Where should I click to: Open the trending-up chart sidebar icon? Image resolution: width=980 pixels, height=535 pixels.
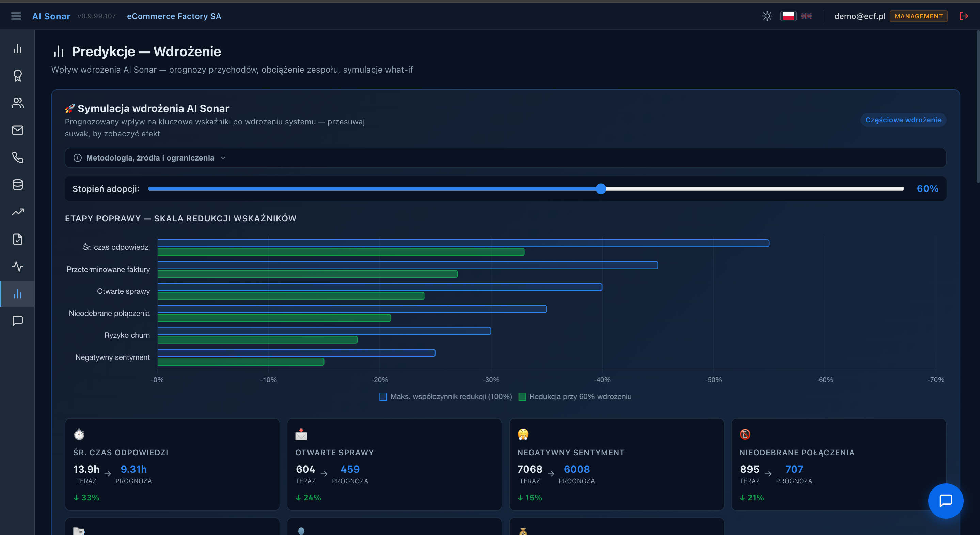tap(17, 212)
